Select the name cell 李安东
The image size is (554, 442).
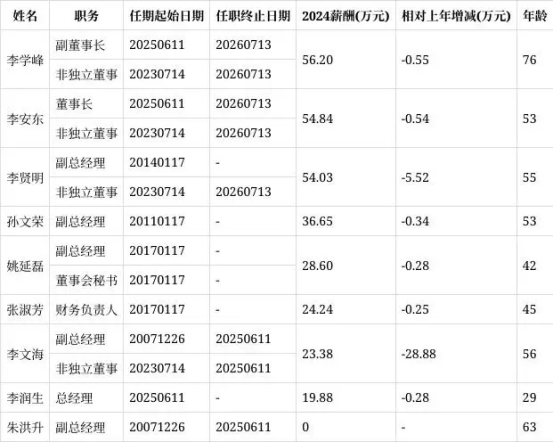pyautogui.click(x=25, y=119)
